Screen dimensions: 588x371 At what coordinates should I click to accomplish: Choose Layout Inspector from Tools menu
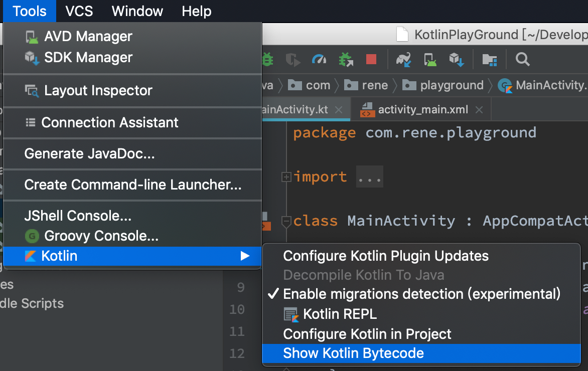click(98, 91)
